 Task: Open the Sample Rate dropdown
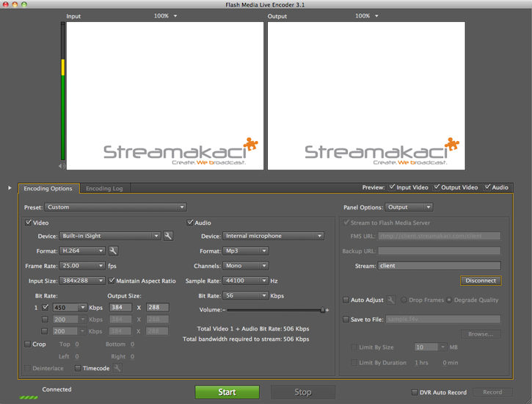coord(246,281)
